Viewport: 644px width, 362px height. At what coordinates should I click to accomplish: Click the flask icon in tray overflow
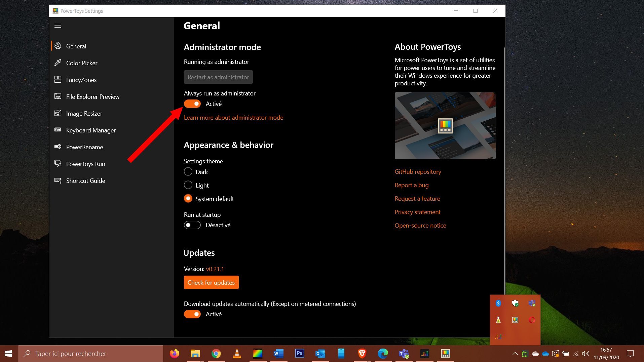pos(498,320)
